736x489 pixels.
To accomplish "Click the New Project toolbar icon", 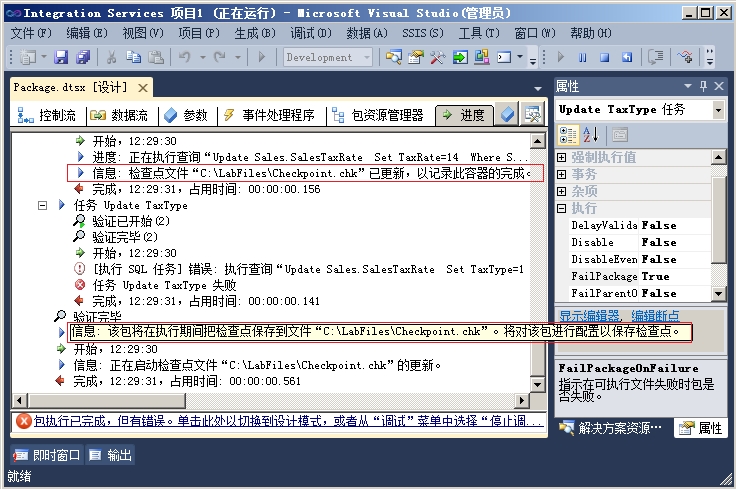I will click(x=27, y=57).
